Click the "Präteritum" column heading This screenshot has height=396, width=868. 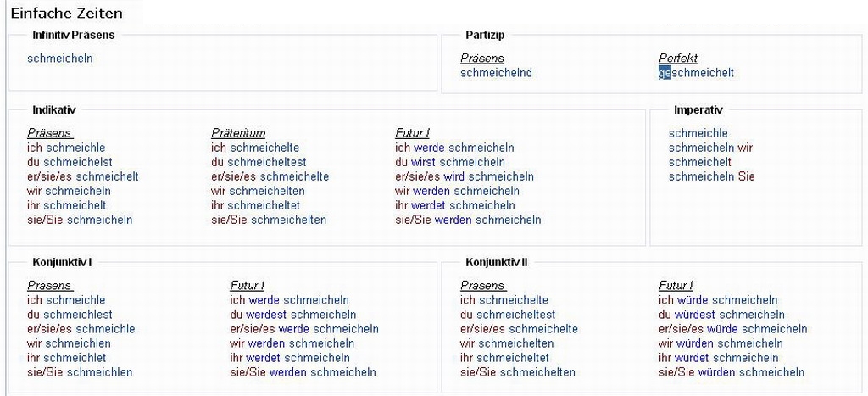(238, 133)
